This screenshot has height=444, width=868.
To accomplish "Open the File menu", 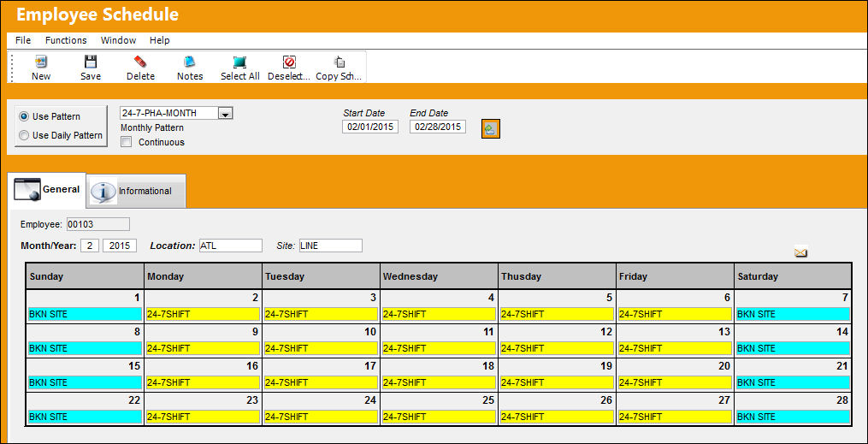I will pyautogui.click(x=23, y=40).
